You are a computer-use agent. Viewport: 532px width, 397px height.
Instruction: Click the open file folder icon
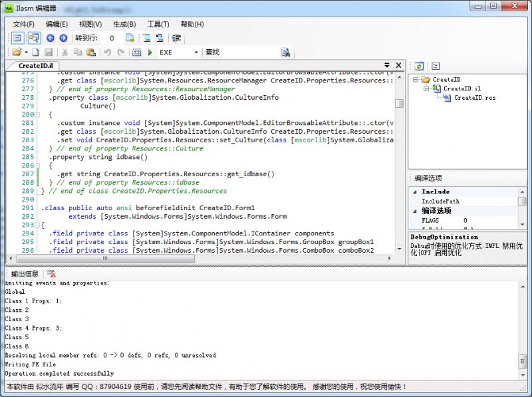point(17,53)
